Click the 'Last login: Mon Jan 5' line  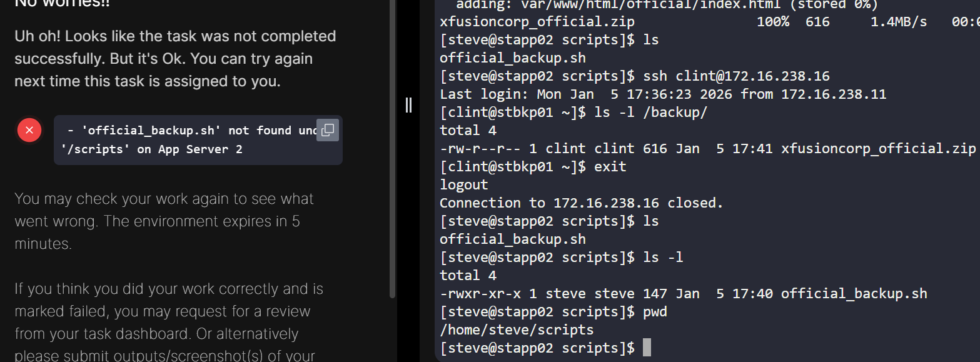pos(662,94)
